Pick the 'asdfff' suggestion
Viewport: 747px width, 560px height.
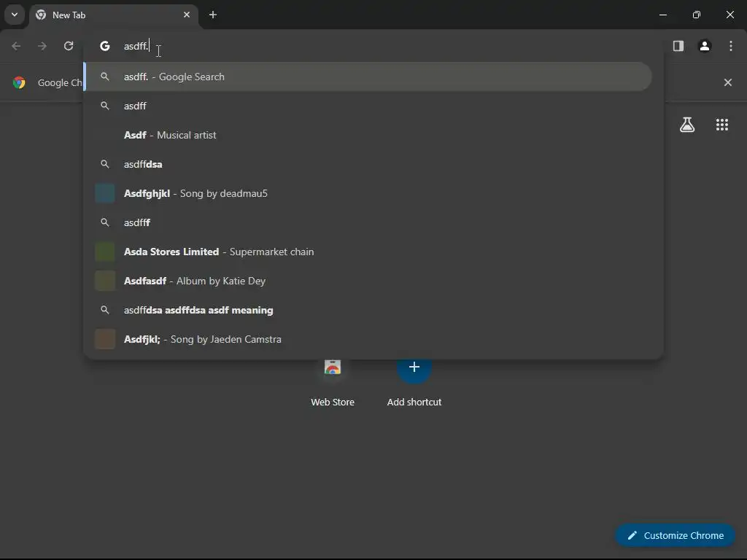pos(368,222)
